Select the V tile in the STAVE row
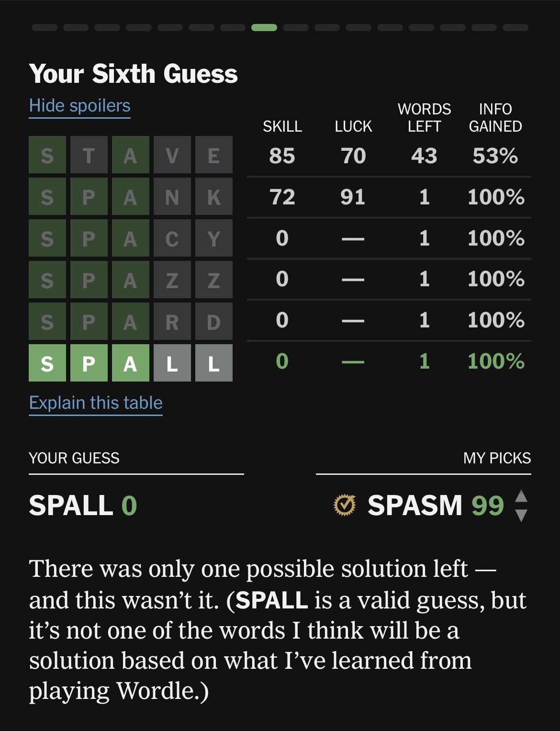 [x=172, y=155]
